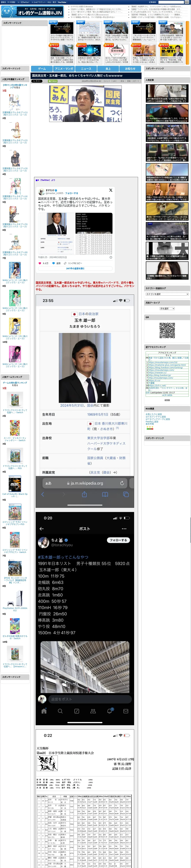
Task: Click フォローする in the embedded tweet
Action: [71, 193]
